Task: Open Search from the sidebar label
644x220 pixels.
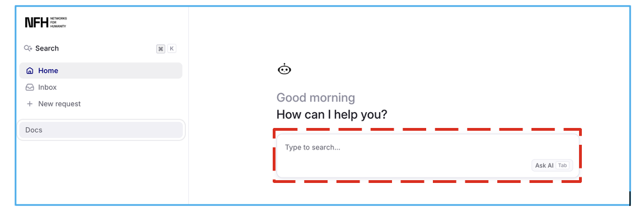Action: coord(47,48)
